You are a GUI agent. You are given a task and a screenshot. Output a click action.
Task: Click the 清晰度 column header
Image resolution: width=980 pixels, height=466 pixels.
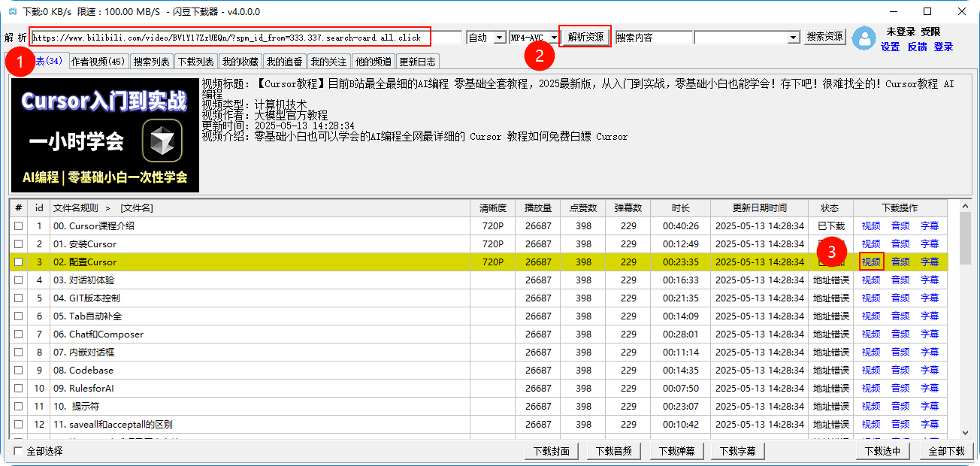[x=493, y=208]
